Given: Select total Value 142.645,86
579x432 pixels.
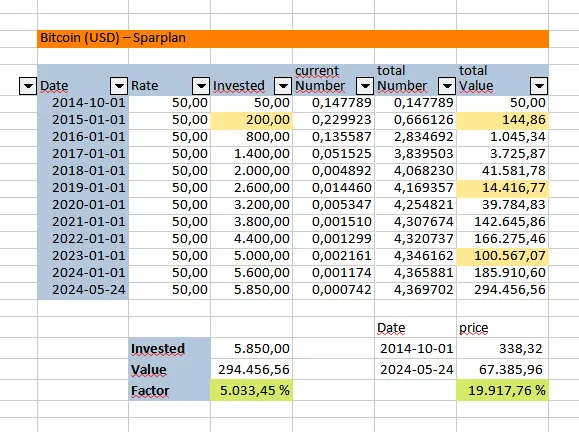Looking at the screenshot, I should click(503, 222).
